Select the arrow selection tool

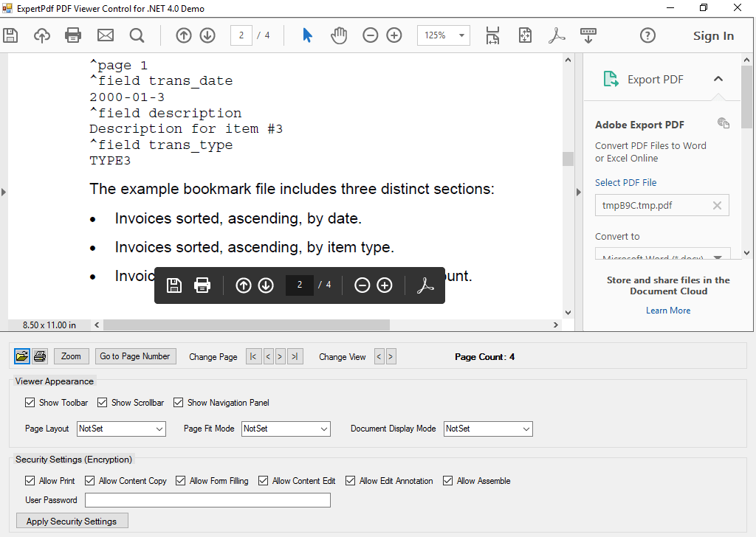coord(307,35)
